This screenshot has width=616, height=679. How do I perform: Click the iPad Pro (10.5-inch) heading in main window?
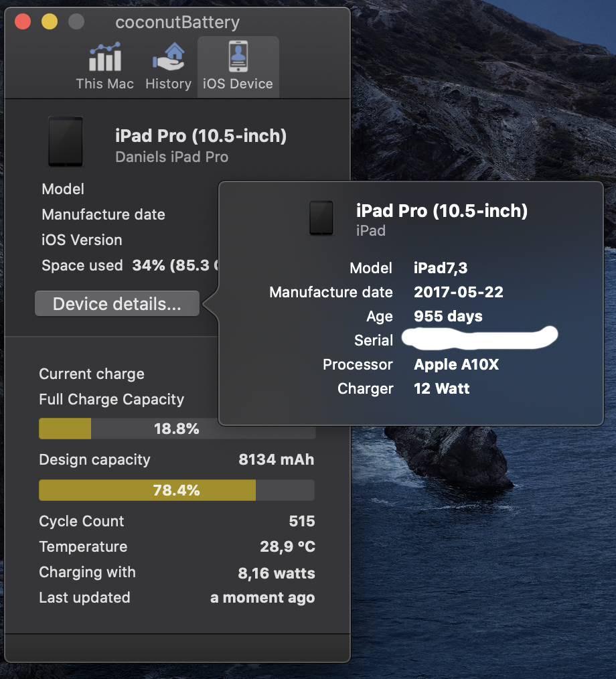tap(201, 136)
